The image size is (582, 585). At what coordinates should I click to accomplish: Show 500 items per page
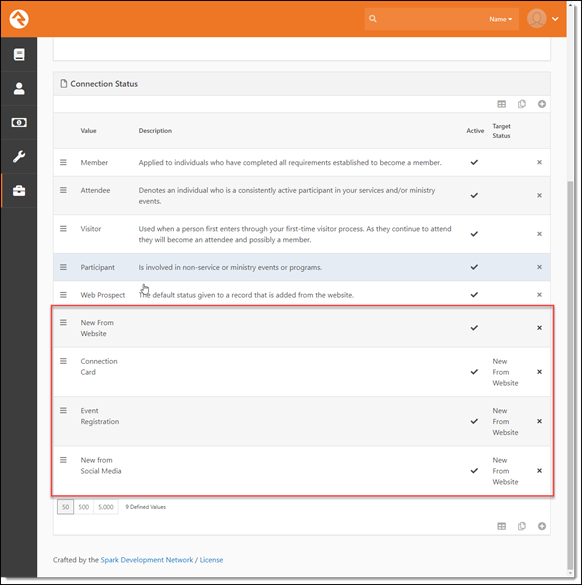tap(84, 507)
